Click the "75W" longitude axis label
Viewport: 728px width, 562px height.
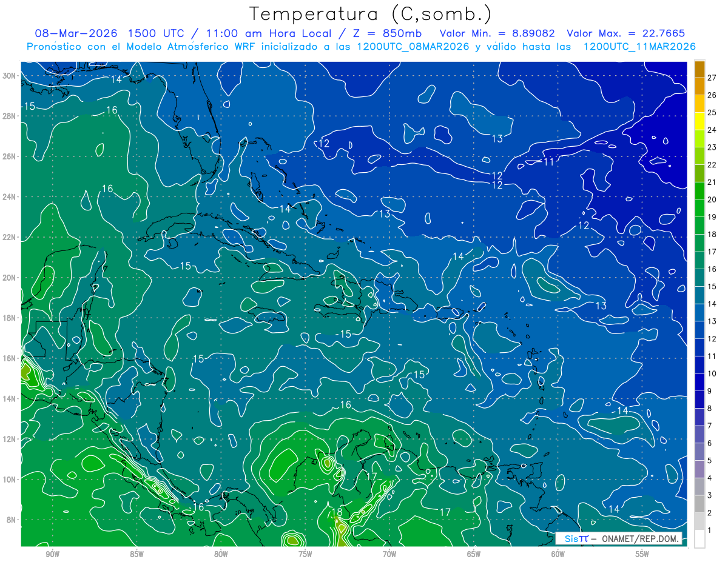(305, 554)
